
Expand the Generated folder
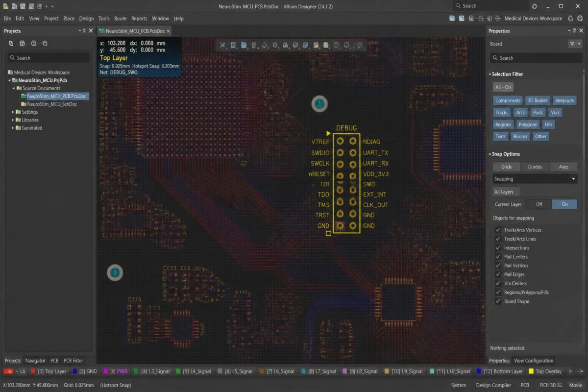(13, 128)
